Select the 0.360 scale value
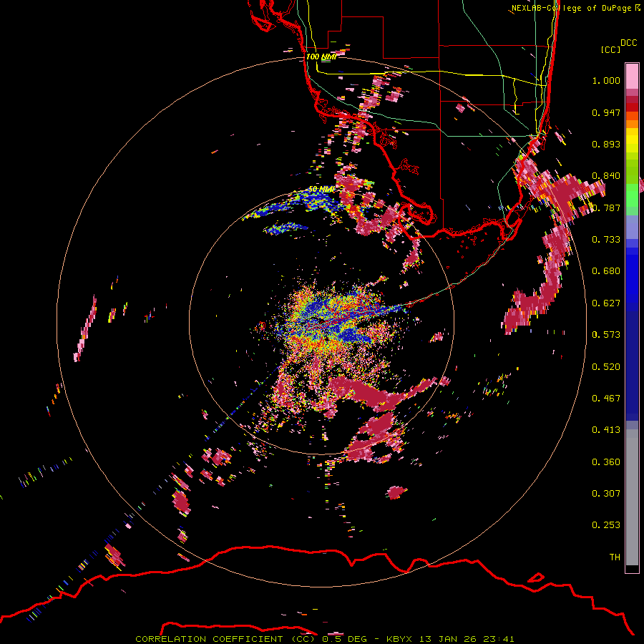The height and width of the screenshot is (644, 644). click(x=606, y=462)
